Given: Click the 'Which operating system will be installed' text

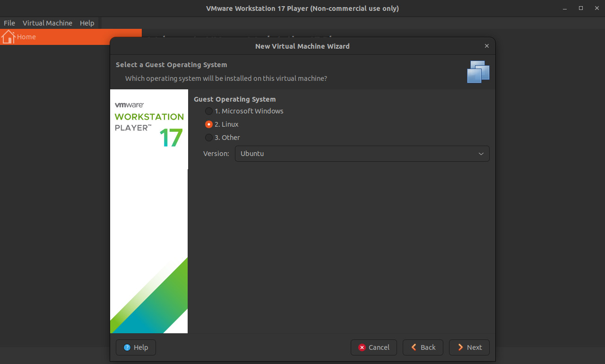Looking at the screenshot, I should pyautogui.click(x=226, y=78).
